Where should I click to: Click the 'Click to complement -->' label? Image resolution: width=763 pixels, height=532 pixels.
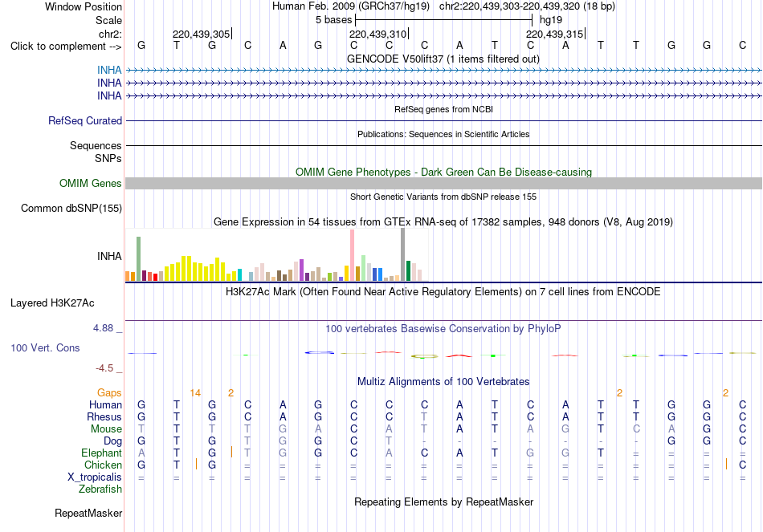click(66, 47)
